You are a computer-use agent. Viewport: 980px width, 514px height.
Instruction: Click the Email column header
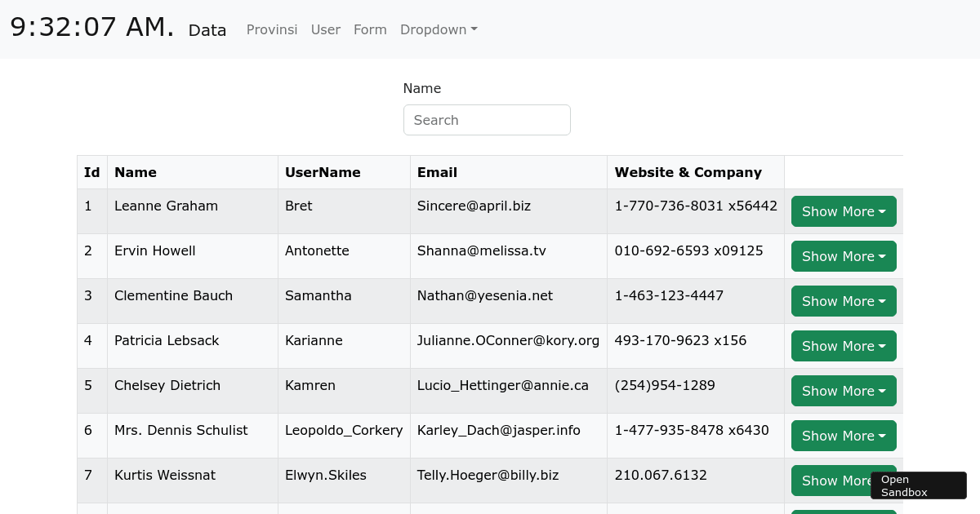(x=437, y=172)
